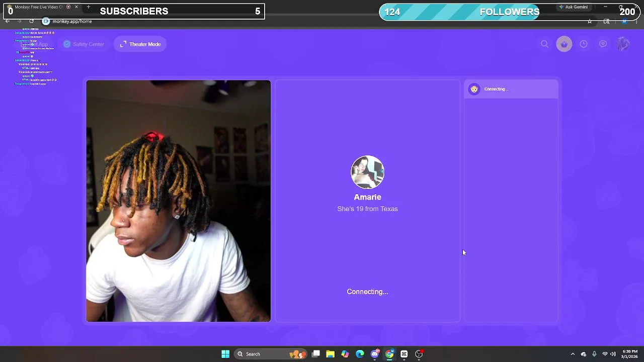The image size is (644, 362).
Task: Toggle Theater Mode
Action: 140,44
